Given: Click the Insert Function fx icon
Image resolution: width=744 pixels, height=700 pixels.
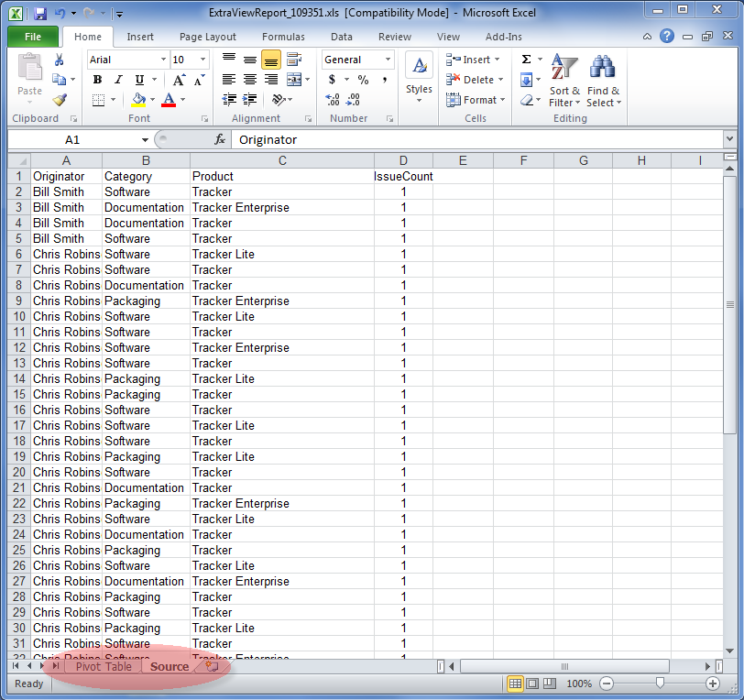Looking at the screenshot, I should coord(220,139).
